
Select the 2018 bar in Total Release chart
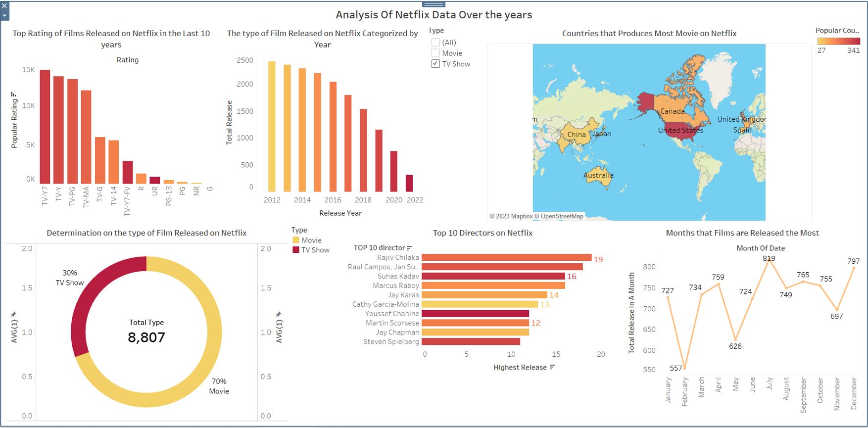363,150
